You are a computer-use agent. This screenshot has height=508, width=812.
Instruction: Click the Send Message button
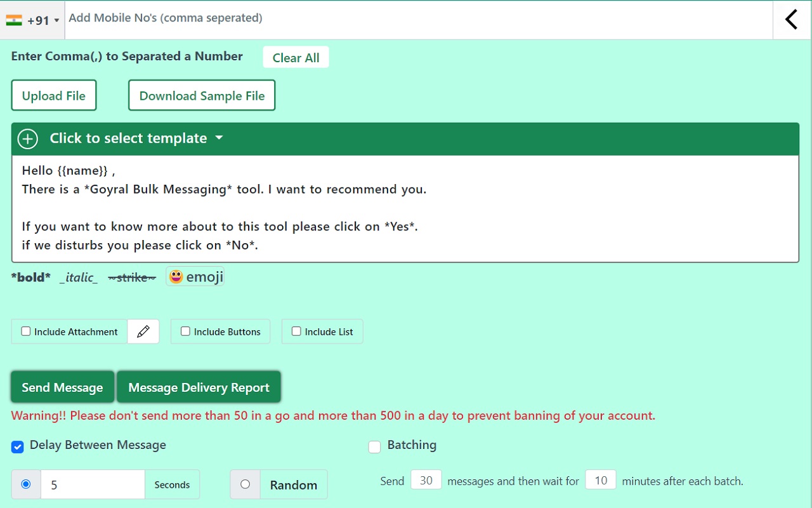coord(62,387)
